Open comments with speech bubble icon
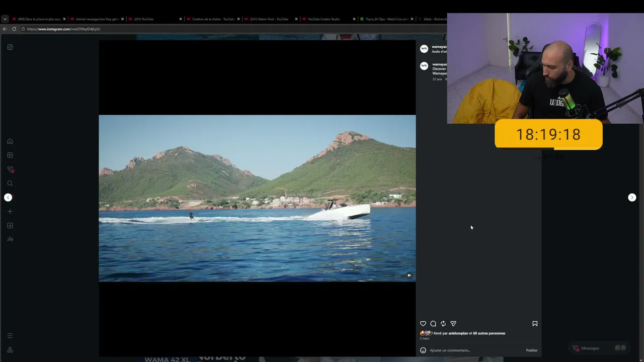The height and width of the screenshot is (362, 644). tap(433, 324)
